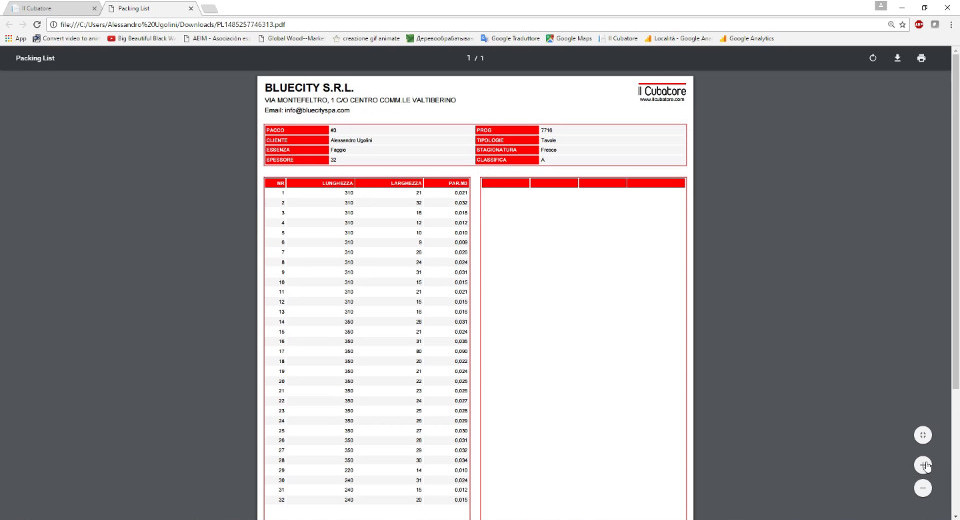Image resolution: width=960 pixels, height=520 pixels.
Task: Zoom out of the PDF page
Action: coord(923,488)
